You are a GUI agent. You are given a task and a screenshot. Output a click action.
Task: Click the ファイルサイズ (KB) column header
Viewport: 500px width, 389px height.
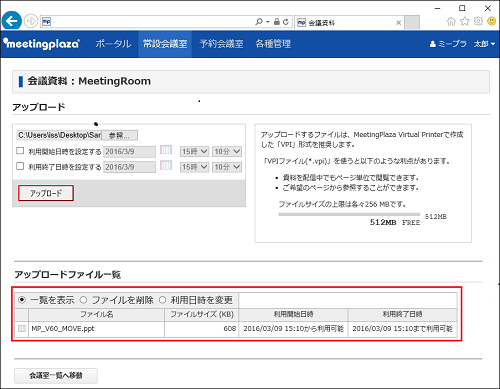[x=202, y=314]
